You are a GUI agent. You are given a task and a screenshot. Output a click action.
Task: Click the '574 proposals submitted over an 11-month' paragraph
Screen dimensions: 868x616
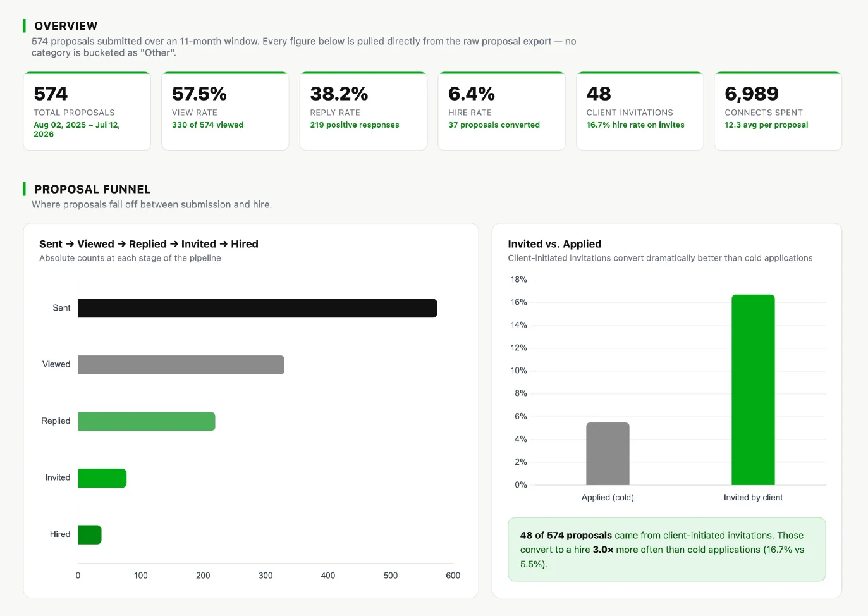pos(303,47)
